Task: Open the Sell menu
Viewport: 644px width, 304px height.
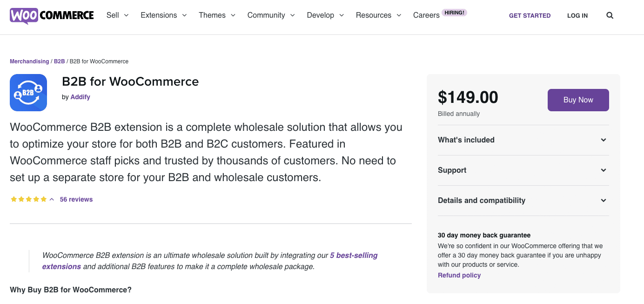Action: (x=118, y=15)
